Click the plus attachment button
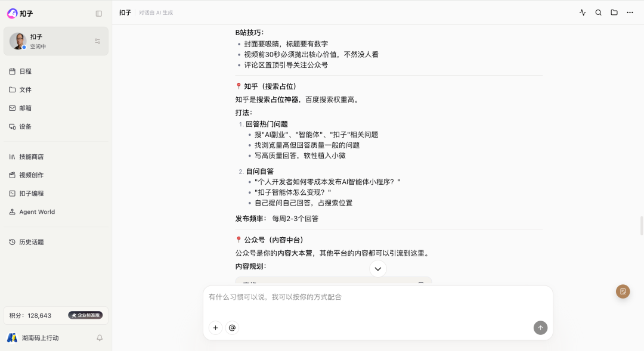The height and width of the screenshot is (351, 644). 216,328
